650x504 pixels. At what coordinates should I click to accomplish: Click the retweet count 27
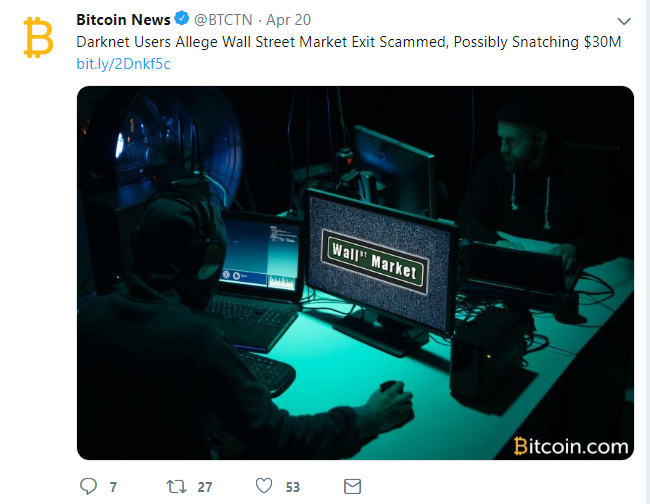pos(205,487)
